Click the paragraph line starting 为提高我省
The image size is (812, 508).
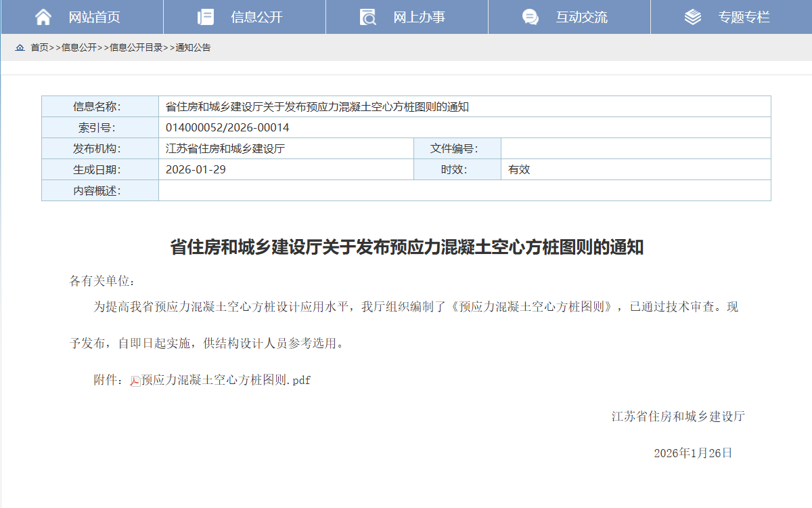pyautogui.click(x=415, y=307)
